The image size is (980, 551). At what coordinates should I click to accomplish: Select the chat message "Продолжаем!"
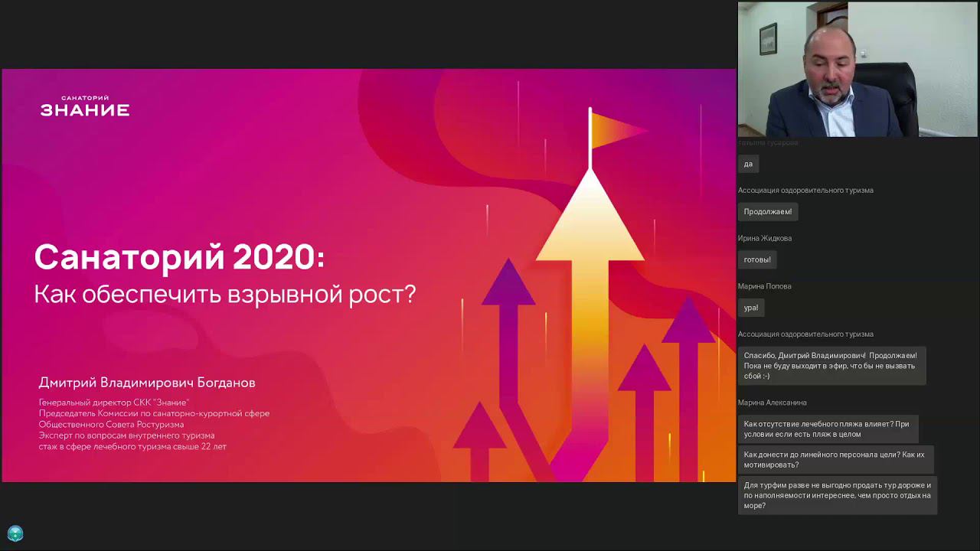(x=768, y=211)
